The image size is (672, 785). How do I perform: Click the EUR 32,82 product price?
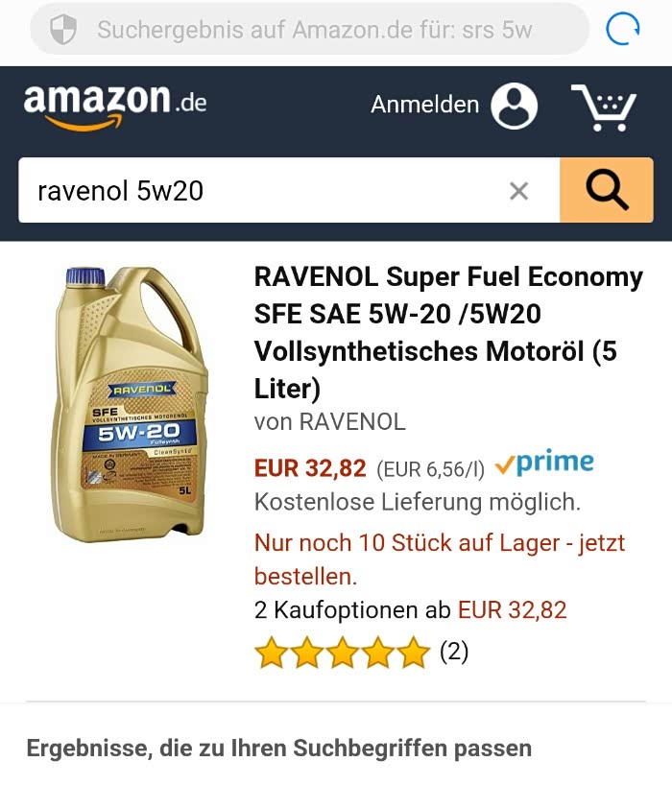[310, 468]
